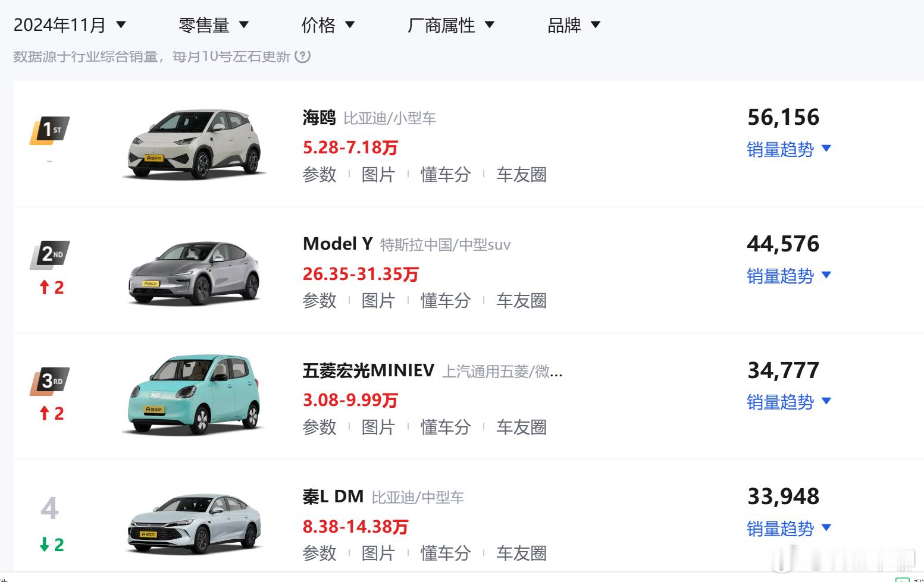Open the Model Y car image

pyautogui.click(x=195, y=272)
